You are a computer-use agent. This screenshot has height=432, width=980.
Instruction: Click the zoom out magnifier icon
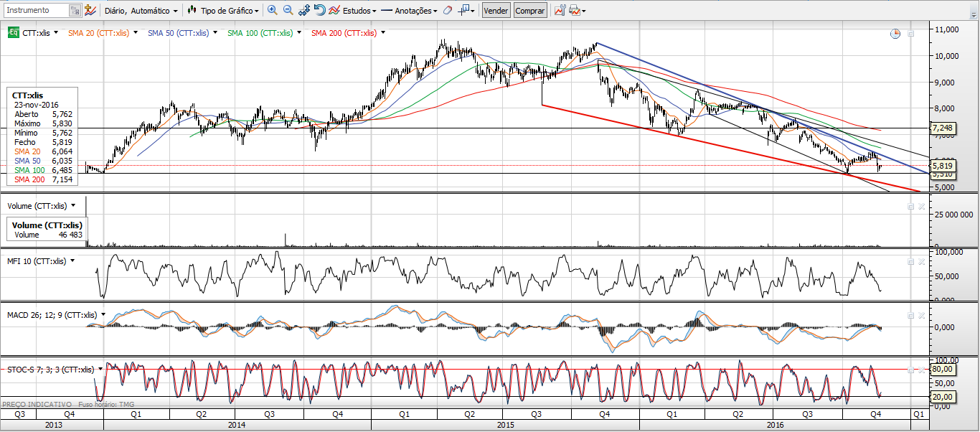click(x=288, y=11)
